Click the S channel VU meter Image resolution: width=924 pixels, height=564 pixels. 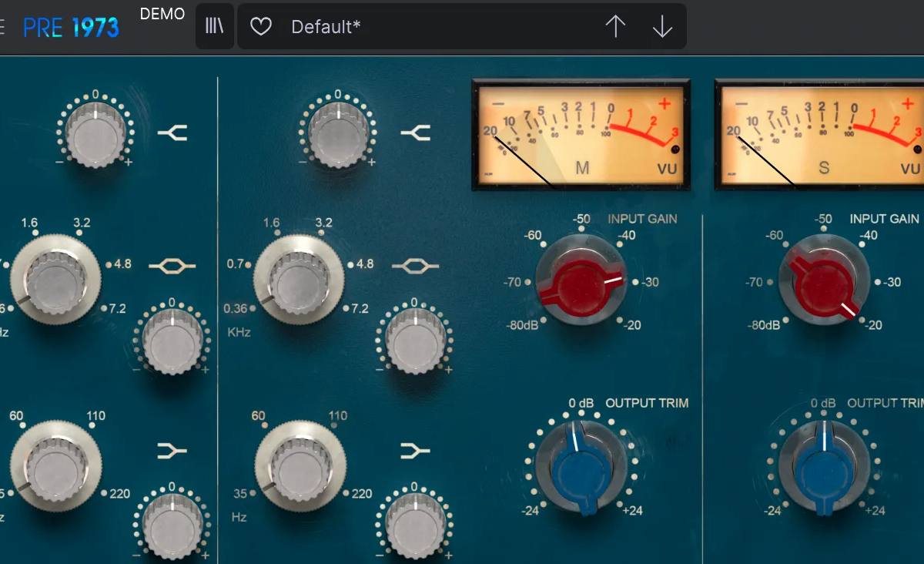pos(820,134)
